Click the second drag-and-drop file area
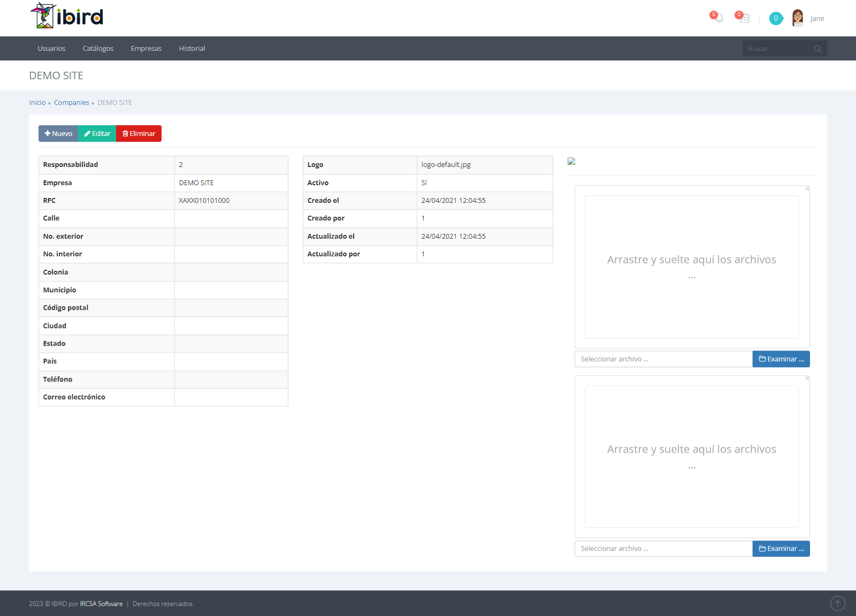856x616 pixels. pos(692,457)
